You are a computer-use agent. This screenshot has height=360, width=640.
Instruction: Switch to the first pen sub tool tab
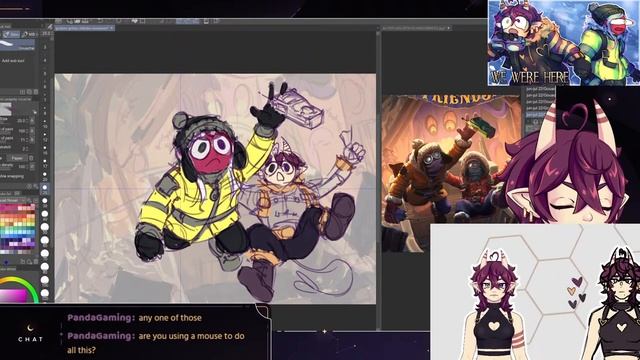[11, 34]
